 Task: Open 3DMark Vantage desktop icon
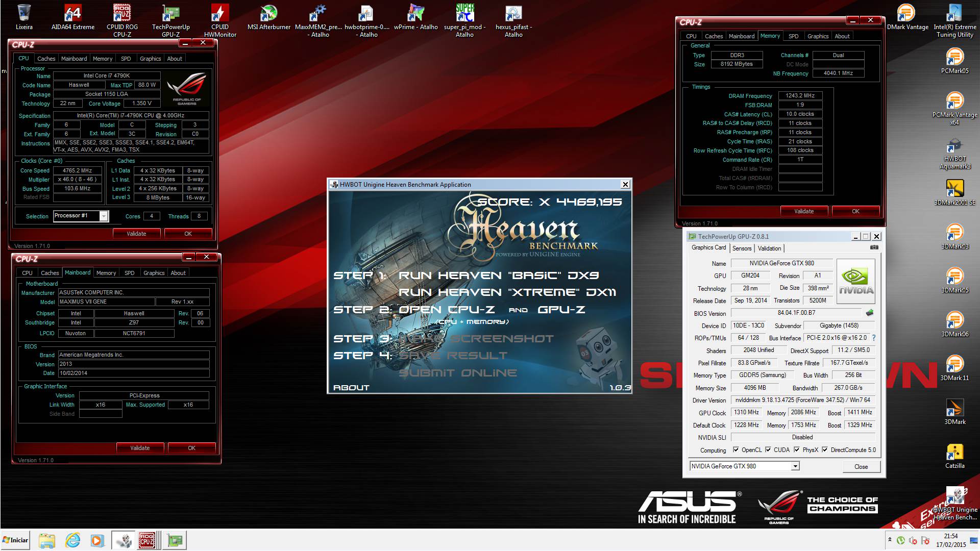(906, 17)
